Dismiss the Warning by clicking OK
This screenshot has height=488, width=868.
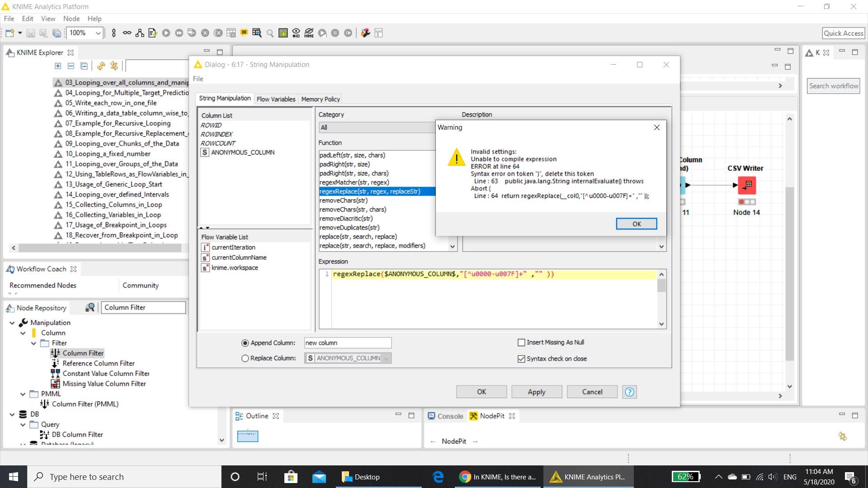(636, 224)
